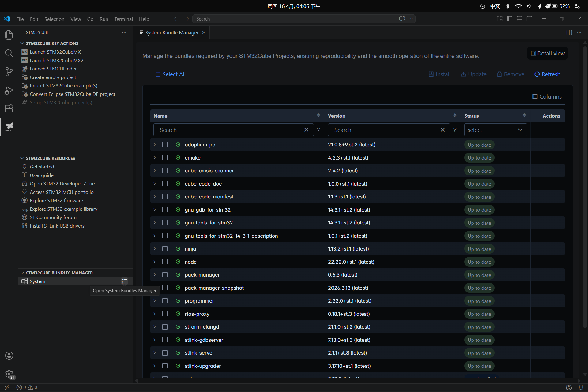Focus the Name column search field
The width and height of the screenshot is (588, 392).
click(233, 130)
